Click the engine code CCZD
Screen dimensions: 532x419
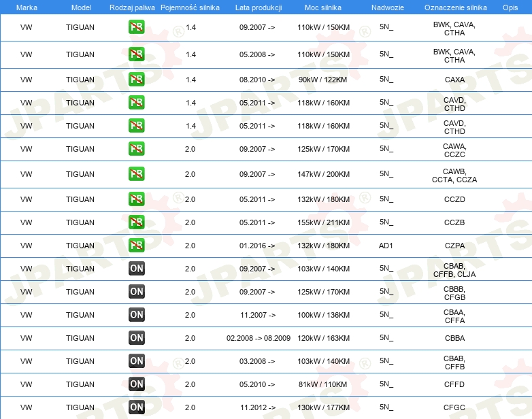(x=454, y=199)
